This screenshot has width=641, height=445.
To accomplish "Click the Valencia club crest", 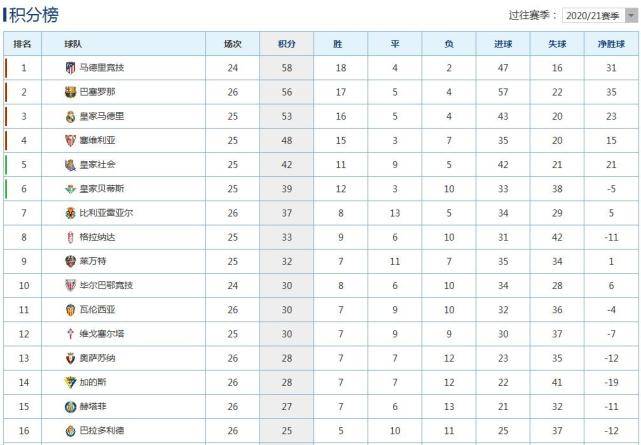I will click(70, 310).
